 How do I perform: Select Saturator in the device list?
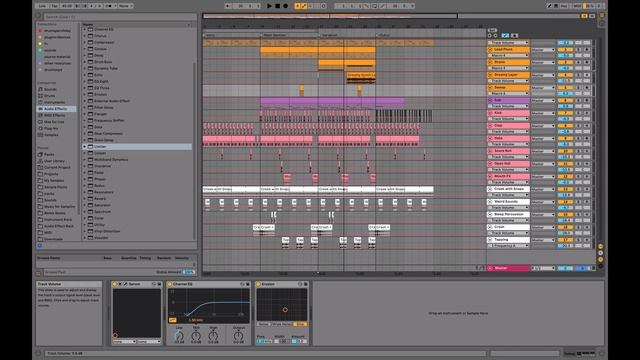click(x=102, y=205)
